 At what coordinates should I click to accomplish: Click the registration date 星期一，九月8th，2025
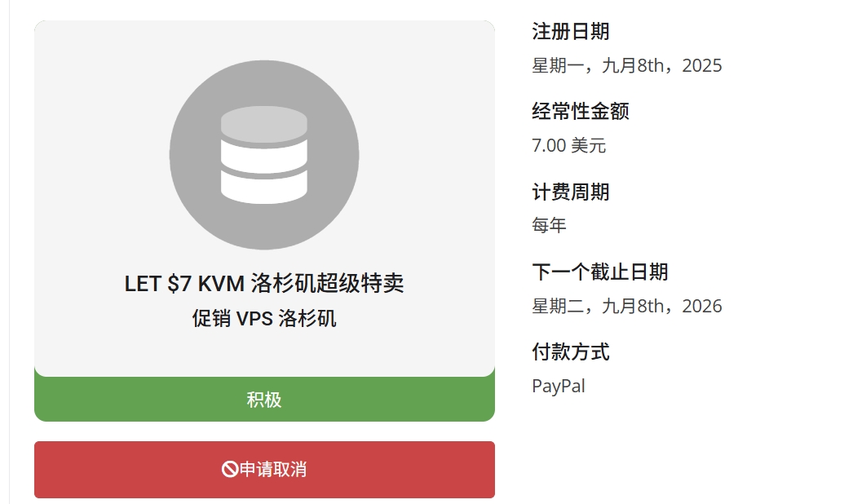pos(627,65)
